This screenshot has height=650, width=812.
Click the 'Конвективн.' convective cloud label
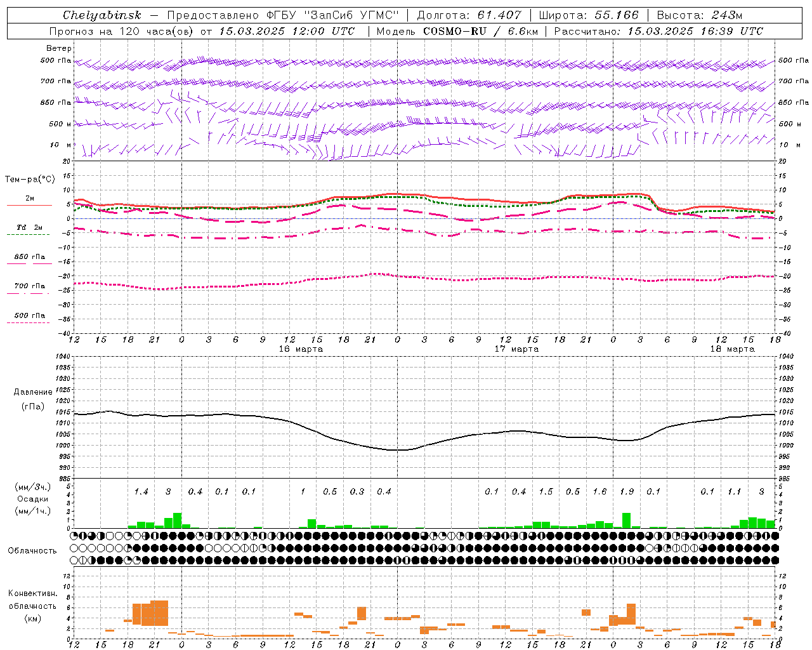(x=33, y=594)
